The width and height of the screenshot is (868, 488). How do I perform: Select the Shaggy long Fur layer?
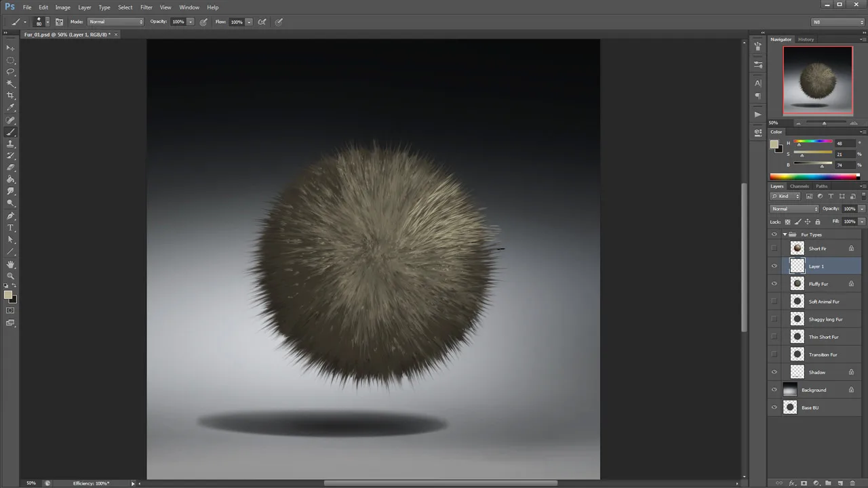pyautogui.click(x=825, y=319)
